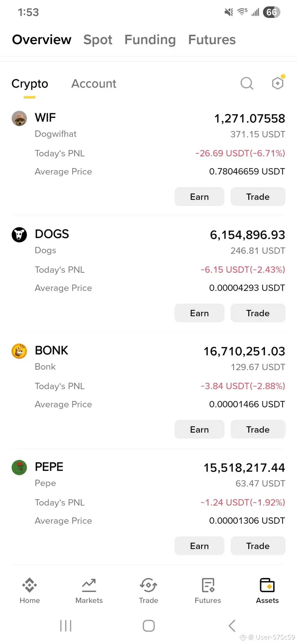Tap the DOGS coin logo
Viewport: 297px width, 644px height.
coord(19,235)
